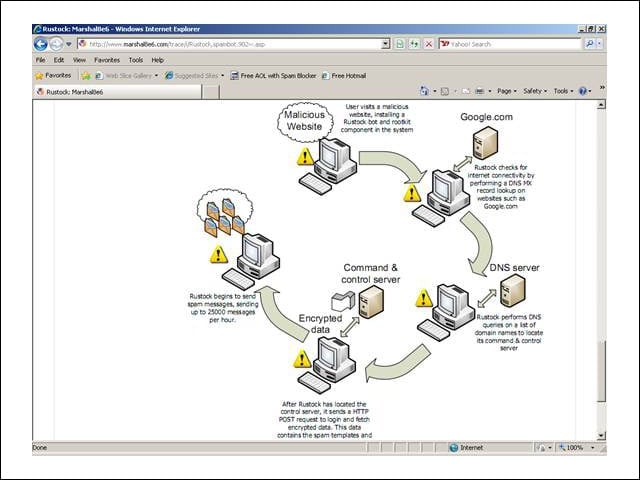Viewport: 640px width, 480px height.
Task: Open the Tools command bar dropdown
Action: 563,91
